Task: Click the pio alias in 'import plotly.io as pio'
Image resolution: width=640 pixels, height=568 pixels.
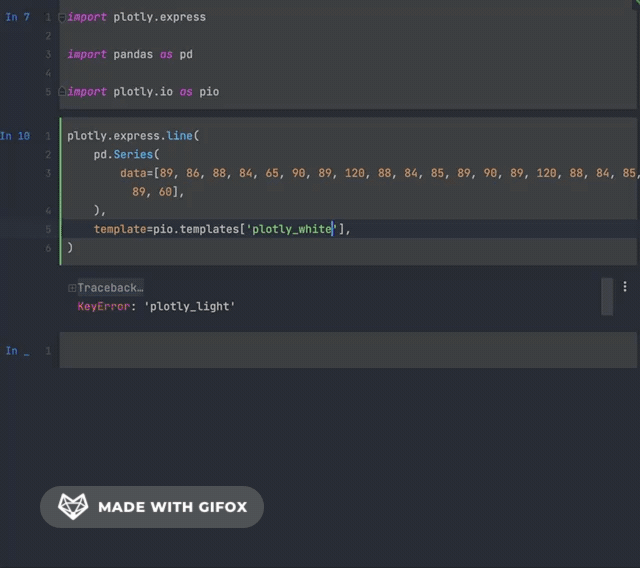Action: 209,91
